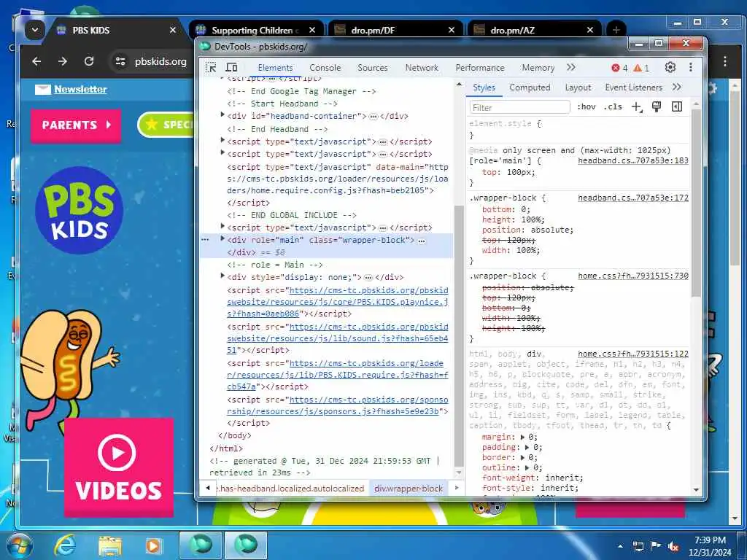Click the Chrome forward arrow
Screen dimensions: 747x560
[63, 61]
